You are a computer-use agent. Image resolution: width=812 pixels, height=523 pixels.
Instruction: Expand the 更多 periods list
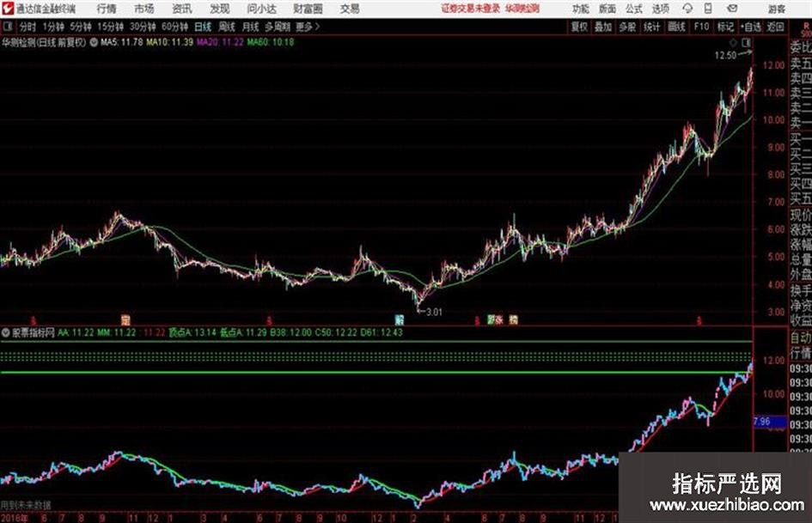(308, 27)
